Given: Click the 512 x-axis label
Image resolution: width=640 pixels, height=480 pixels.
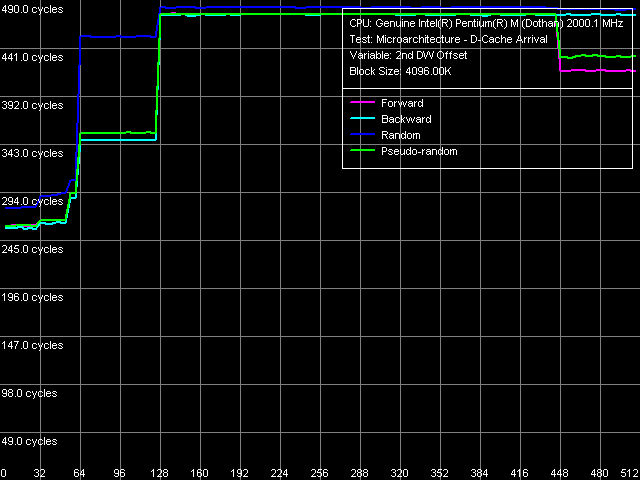Looking at the screenshot, I should point(631,473).
